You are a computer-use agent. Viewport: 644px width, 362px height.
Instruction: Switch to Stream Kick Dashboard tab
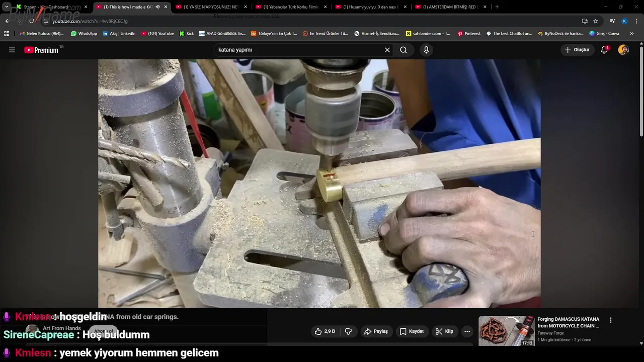pyautogui.click(x=51, y=7)
